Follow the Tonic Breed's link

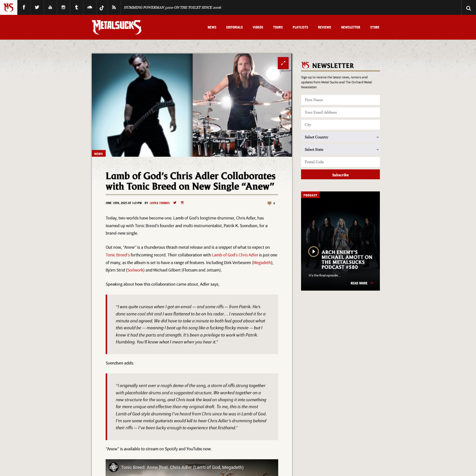click(x=118, y=255)
